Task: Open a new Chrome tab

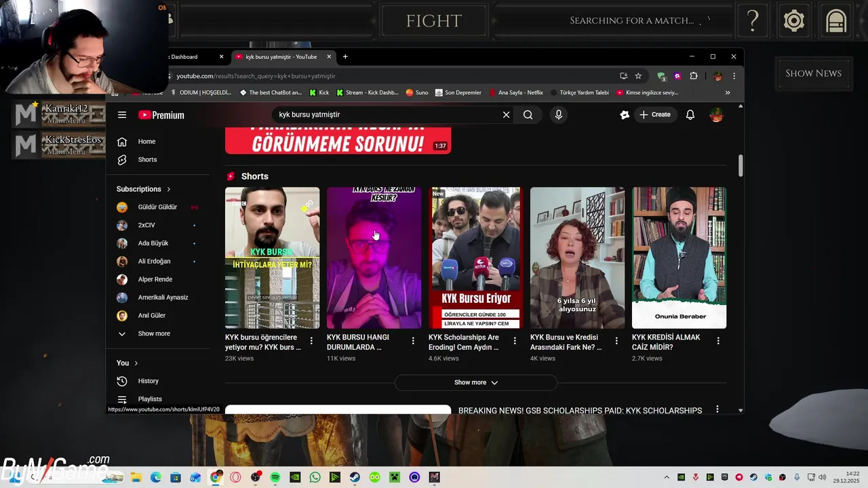Action: [345, 57]
